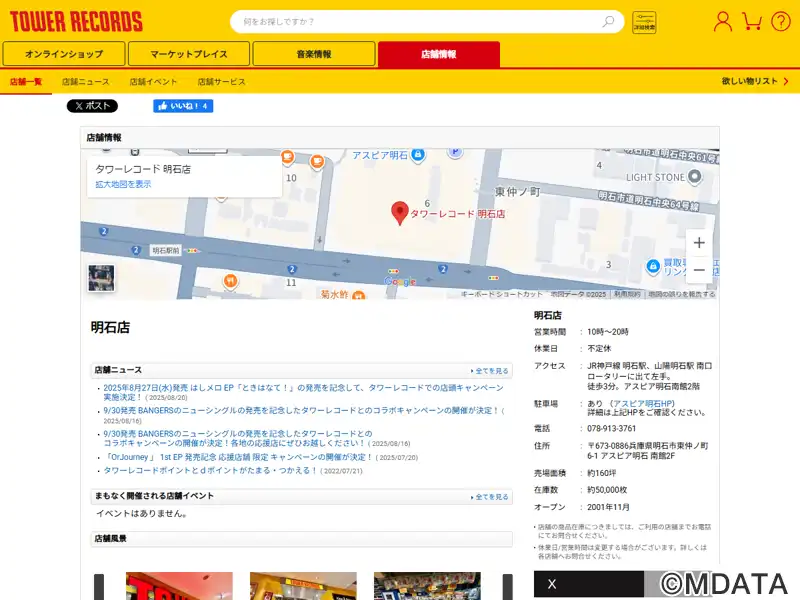Click previous arrow of store photo carousel
The height and width of the screenshot is (600, 800).
point(99,587)
